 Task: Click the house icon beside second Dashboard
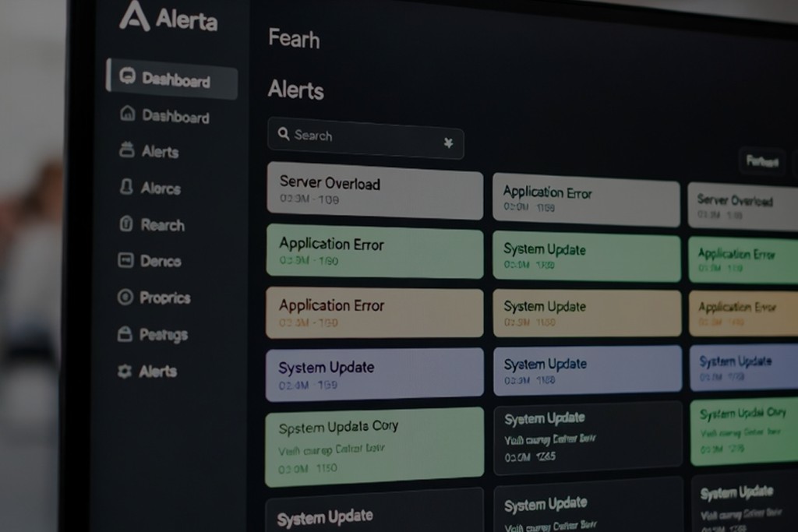(127, 115)
